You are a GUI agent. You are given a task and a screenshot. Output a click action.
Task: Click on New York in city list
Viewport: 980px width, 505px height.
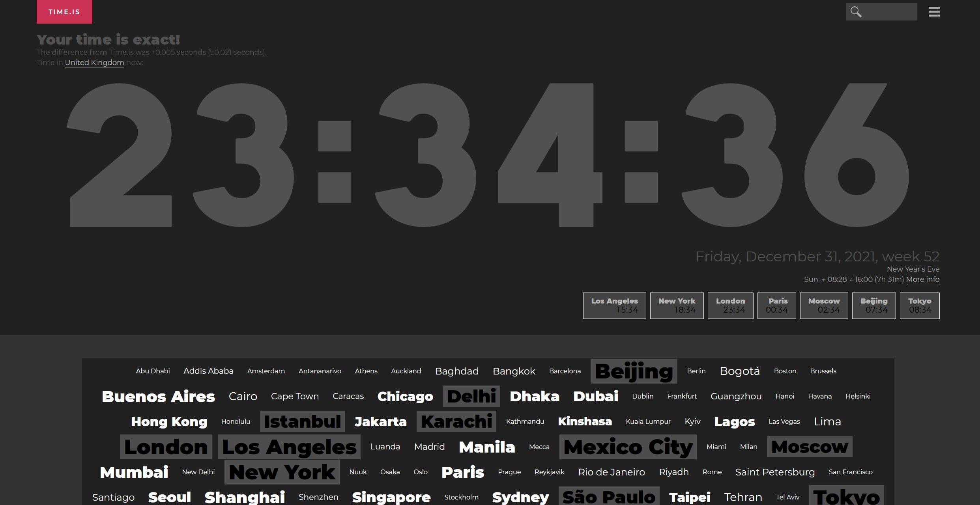click(x=282, y=472)
